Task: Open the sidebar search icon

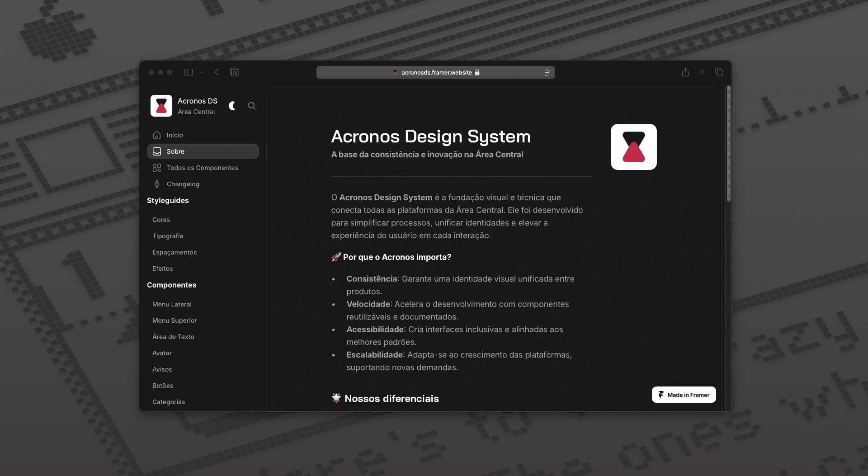Action: tap(252, 106)
